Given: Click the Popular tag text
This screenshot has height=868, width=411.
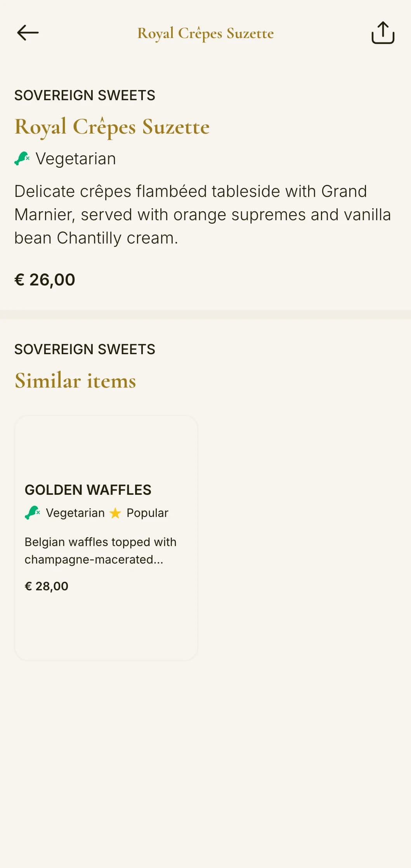Looking at the screenshot, I should 147,513.
